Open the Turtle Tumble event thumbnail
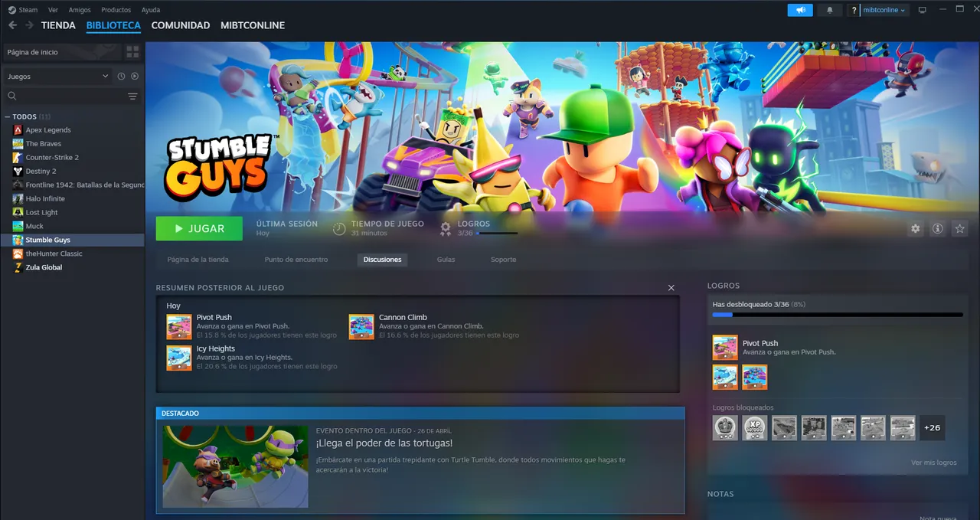Image resolution: width=980 pixels, height=520 pixels. pyautogui.click(x=235, y=466)
